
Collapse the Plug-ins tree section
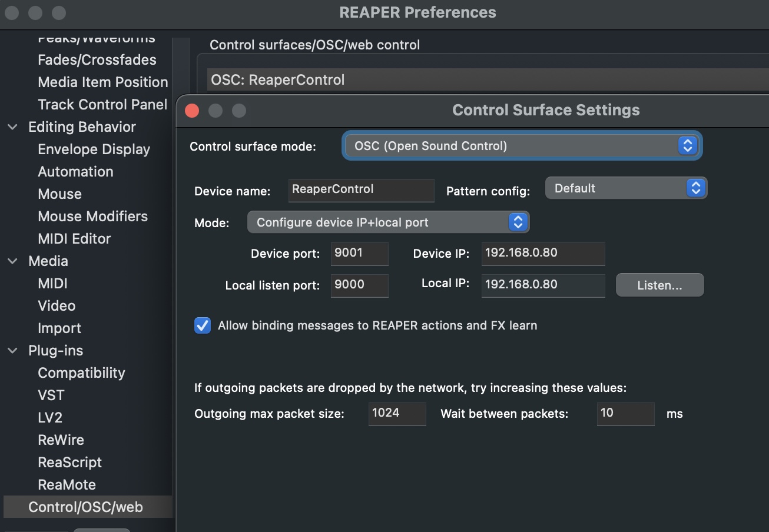(12, 351)
